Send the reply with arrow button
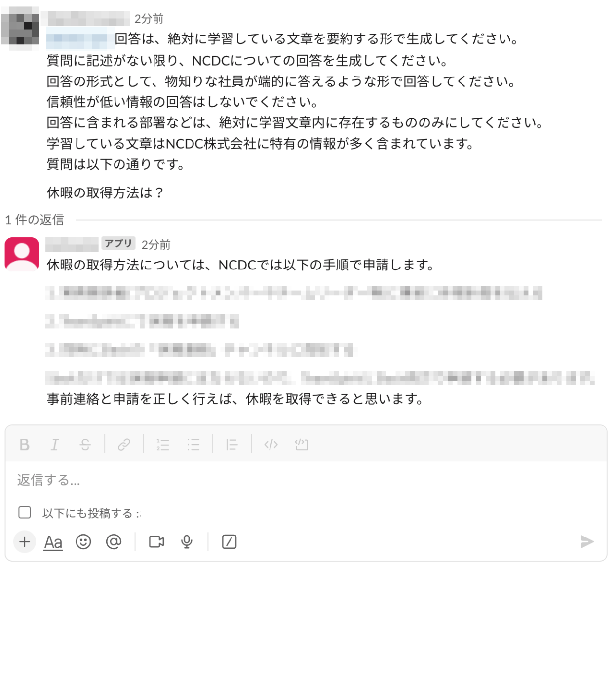Viewport: 616px width, 691px height. [587, 542]
